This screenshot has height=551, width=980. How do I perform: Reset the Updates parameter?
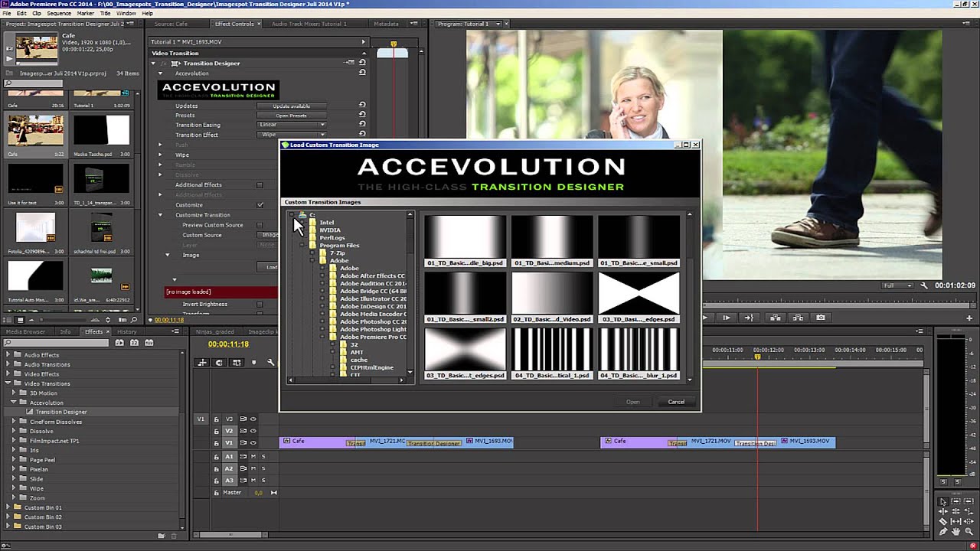pyautogui.click(x=362, y=106)
